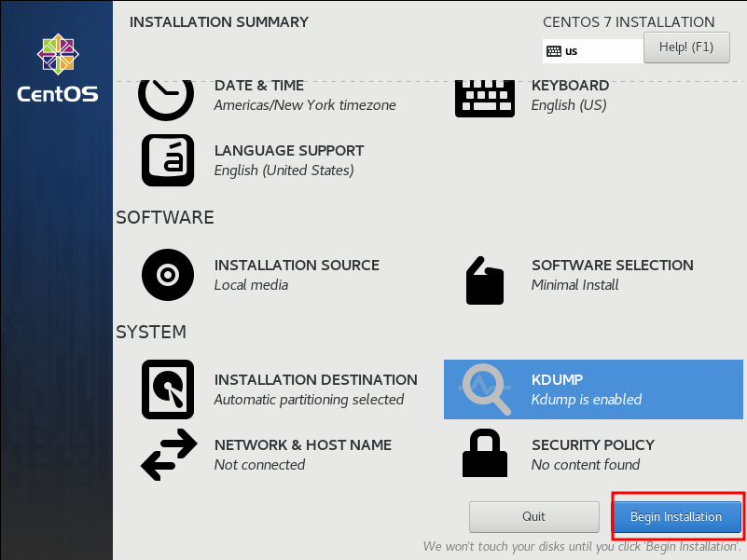The height and width of the screenshot is (560, 747).
Task: Open the SOFTWARE SELECTION label
Action: [613, 266]
